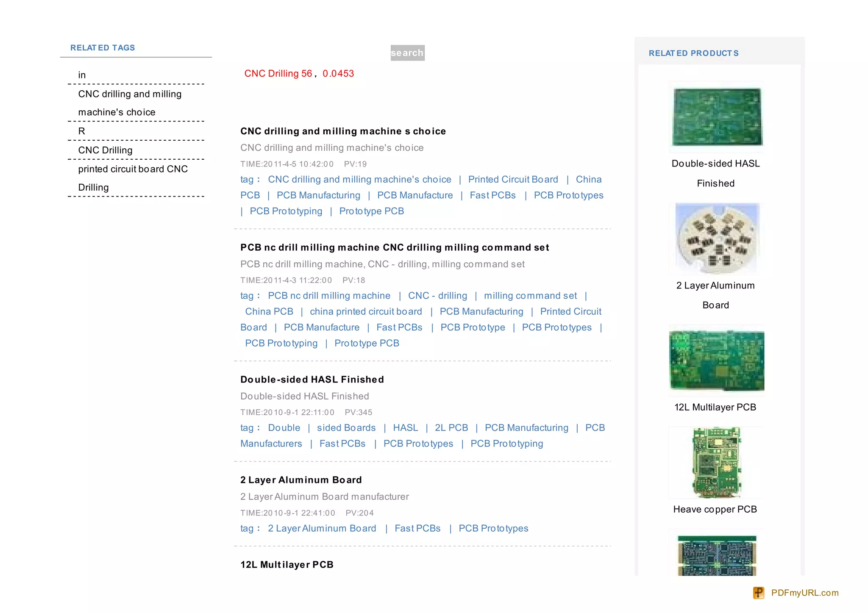Click the 'in' related tag
Screen dimensions: 868x613
pyautogui.click(x=82, y=75)
